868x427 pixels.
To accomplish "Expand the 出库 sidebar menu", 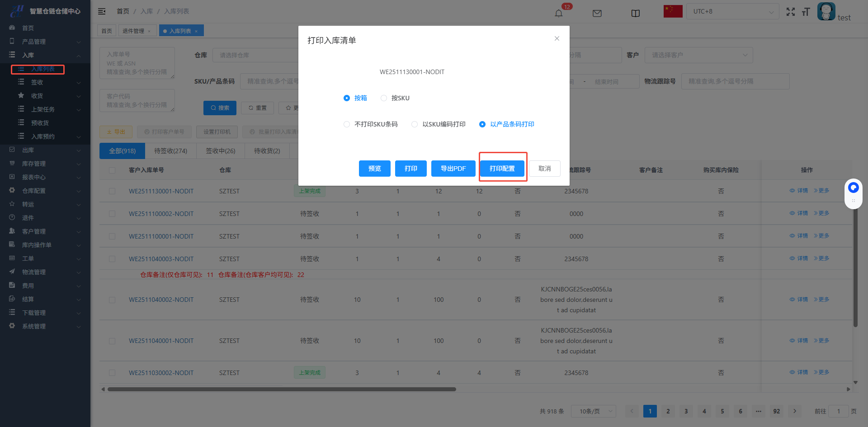I will click(45, 150).
